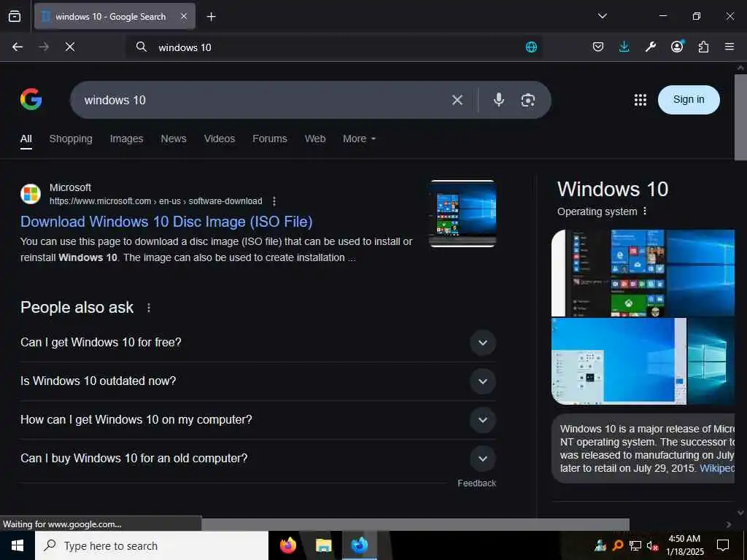Clear the Google search box text
The width and height of the screenshot is (747, 560).
pos(457,99)
